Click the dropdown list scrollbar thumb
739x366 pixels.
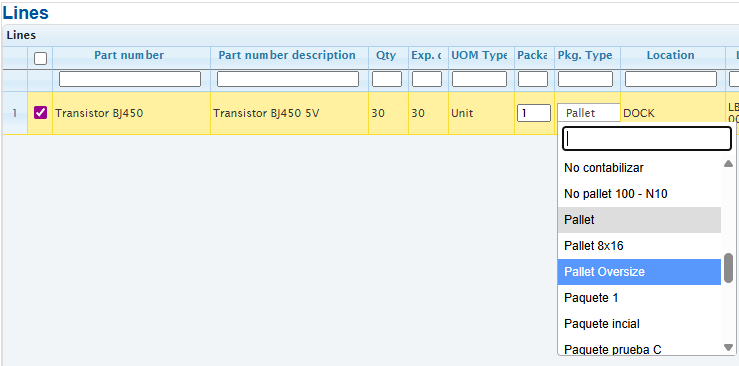tap(729, 268)
